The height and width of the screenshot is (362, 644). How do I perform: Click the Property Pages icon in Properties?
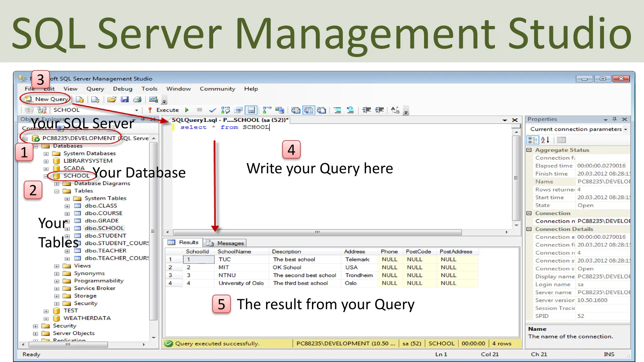(561, 140)
